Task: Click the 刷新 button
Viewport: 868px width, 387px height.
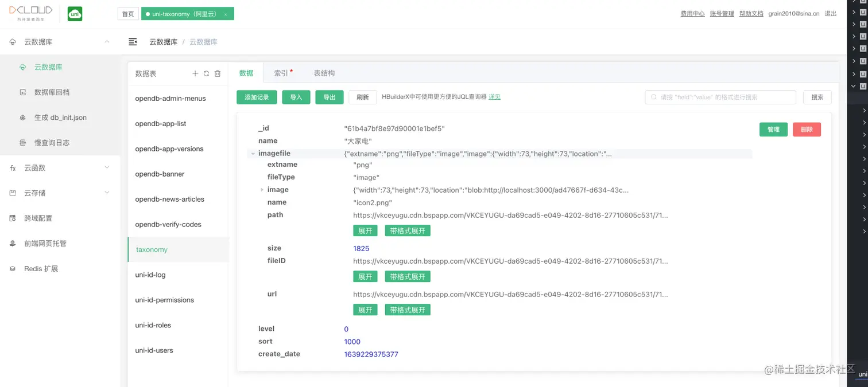Action: [363, 97]
